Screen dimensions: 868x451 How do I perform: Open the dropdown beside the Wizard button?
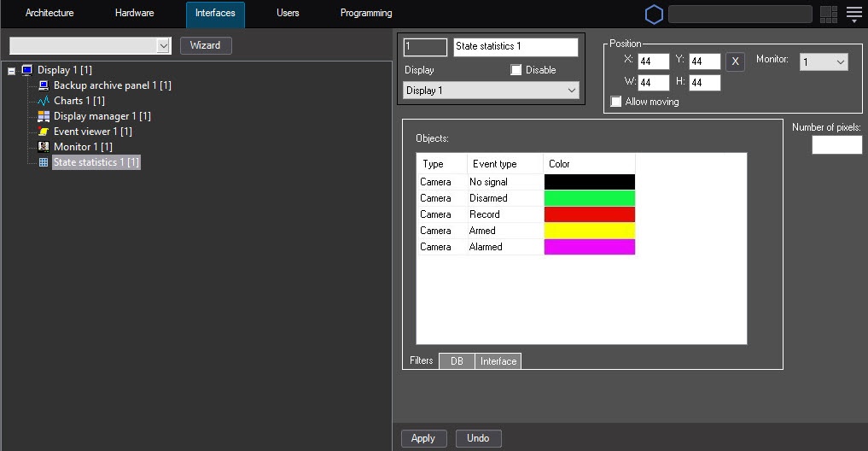(163, 45)
